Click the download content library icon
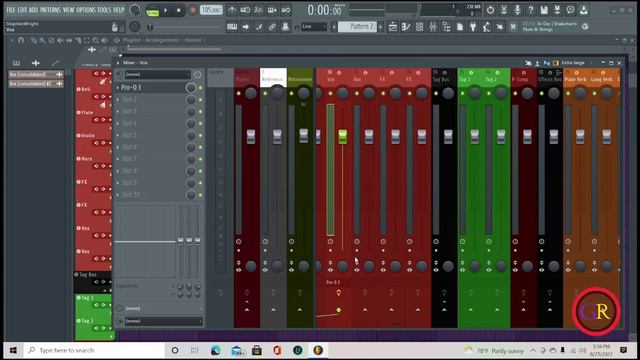 point(584,10)
